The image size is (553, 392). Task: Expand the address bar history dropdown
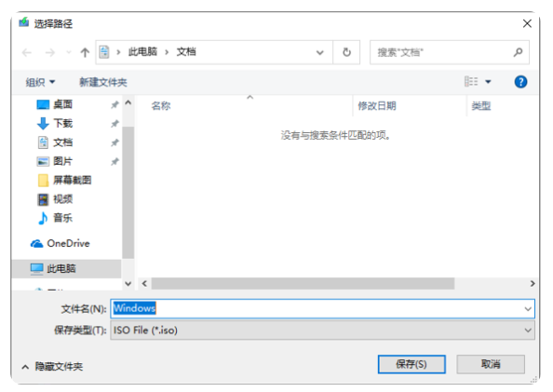pos(320,52)
